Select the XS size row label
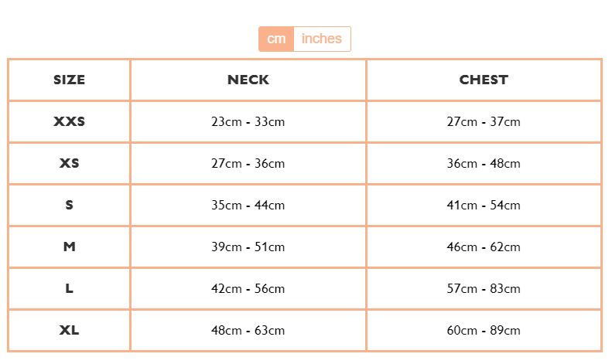The width and height of the screenshot is (612, 364). (x=69, y=163)
